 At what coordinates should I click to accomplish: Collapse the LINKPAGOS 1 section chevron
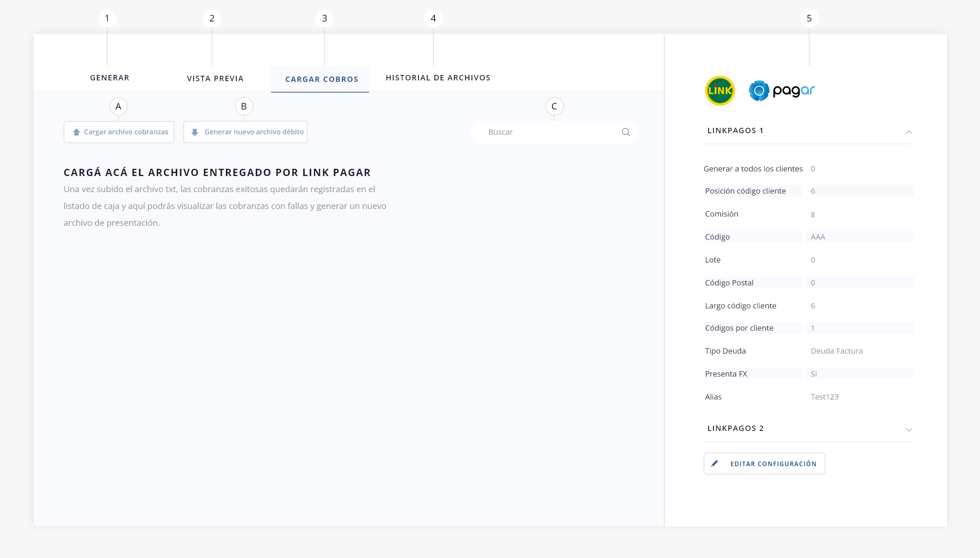[908, 132]
